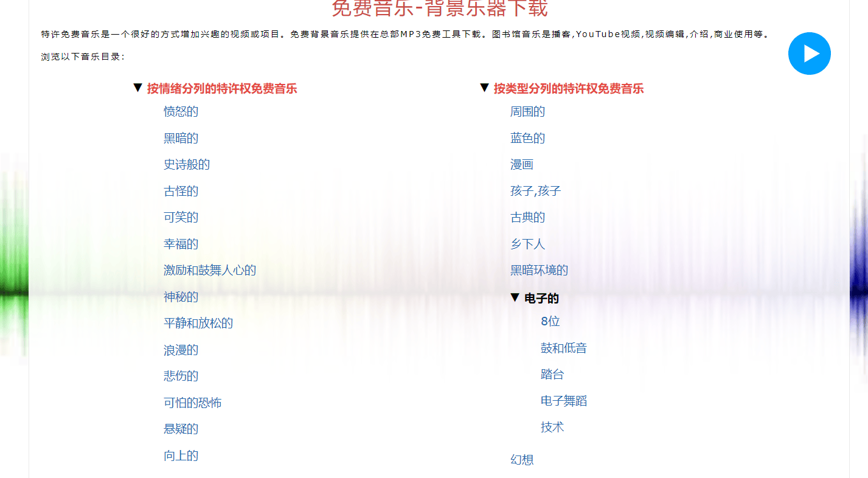868x478 pixels.
Task: Open the 周围的 genre link
Action: [x=527, y=112]
